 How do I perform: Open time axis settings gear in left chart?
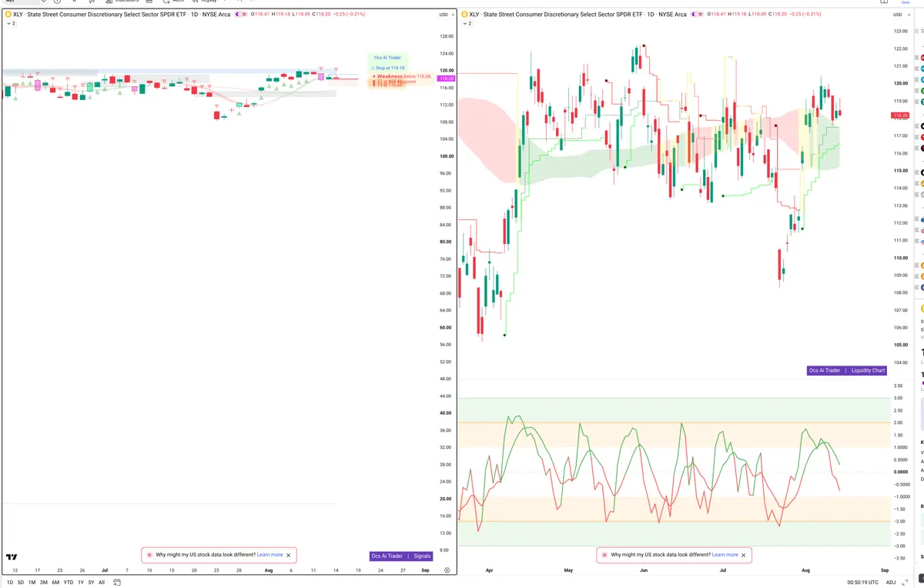447,570
